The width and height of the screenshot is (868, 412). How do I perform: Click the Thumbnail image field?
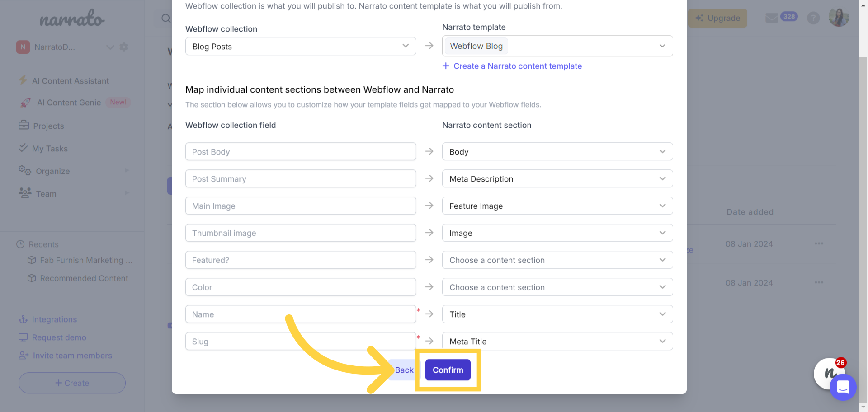click(301, 233)
